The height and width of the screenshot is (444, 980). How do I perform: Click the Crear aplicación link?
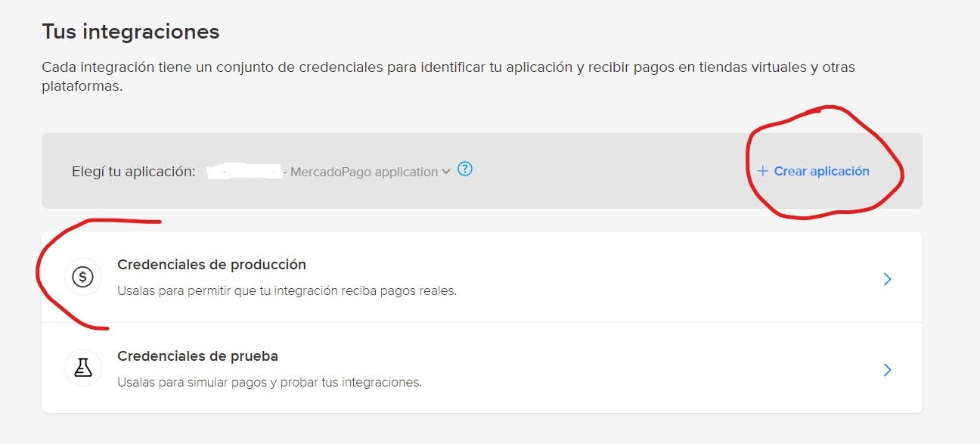coord(821,172)
